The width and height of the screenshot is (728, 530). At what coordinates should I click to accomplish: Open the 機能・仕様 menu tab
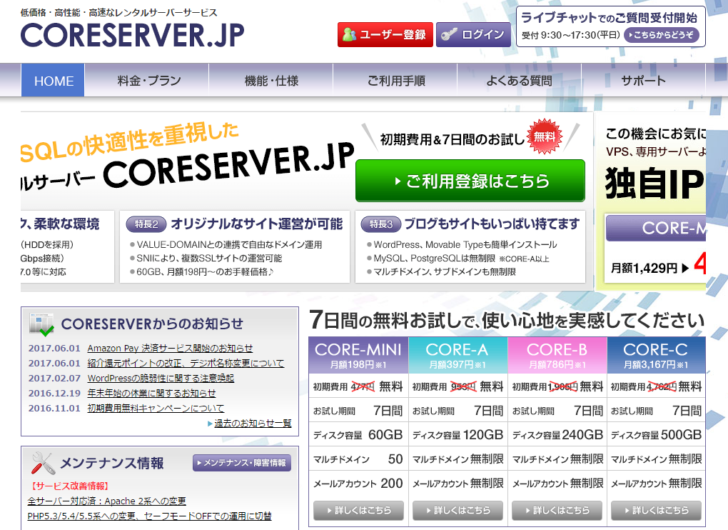(272, 80)
